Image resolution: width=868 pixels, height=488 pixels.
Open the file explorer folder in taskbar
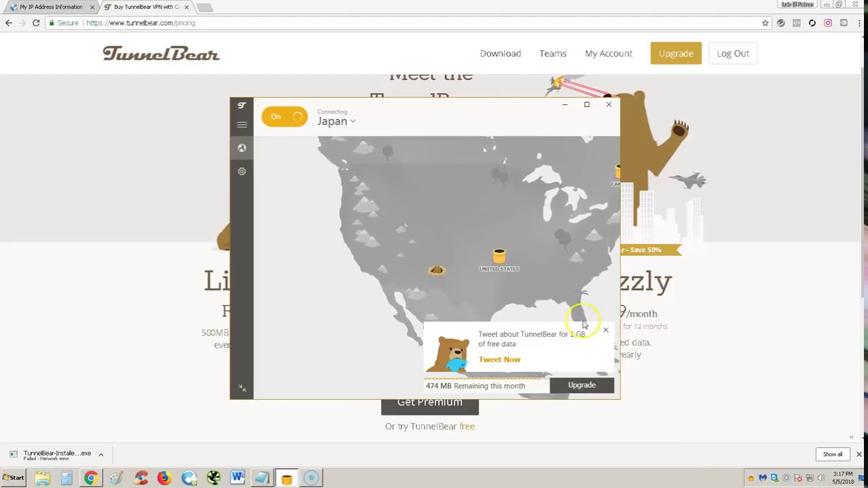(43, 479)
